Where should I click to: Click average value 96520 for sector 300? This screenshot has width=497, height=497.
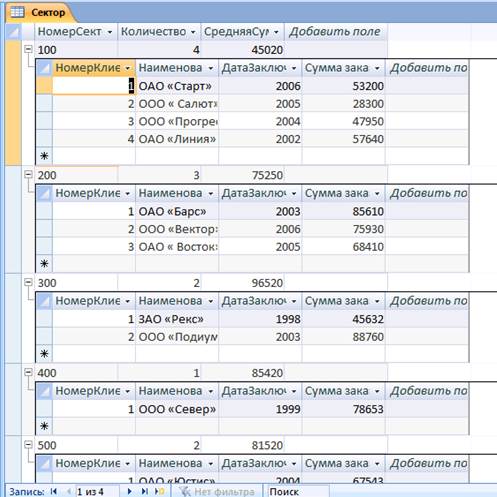[x=267, y=283]
